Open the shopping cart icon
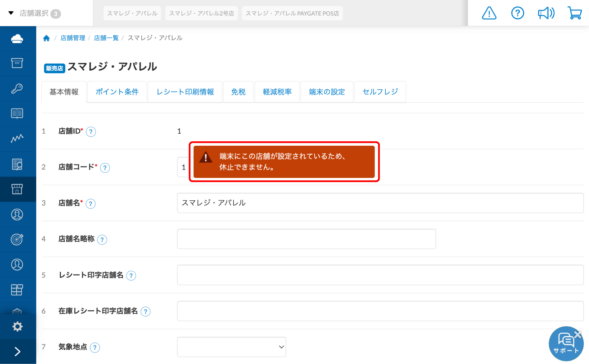Screen dimensions: 589x364 pos(574,13)
